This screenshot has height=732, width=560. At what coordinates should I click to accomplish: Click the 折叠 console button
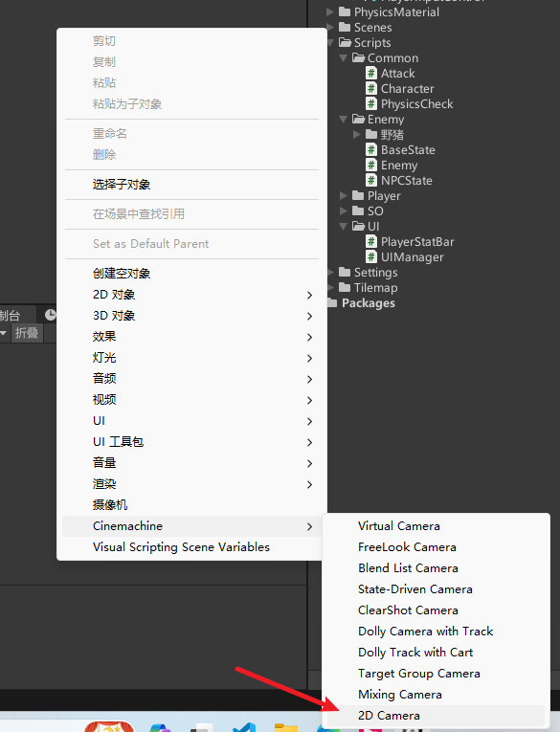pos(27,333)
